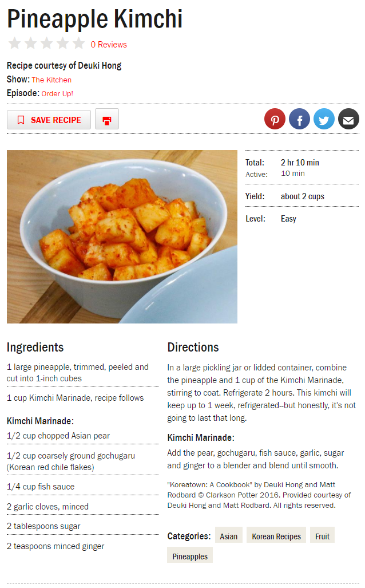Open the Order Up! episode link
The width and height of the screenshot is (365, 588).
[x=57, y=94]
